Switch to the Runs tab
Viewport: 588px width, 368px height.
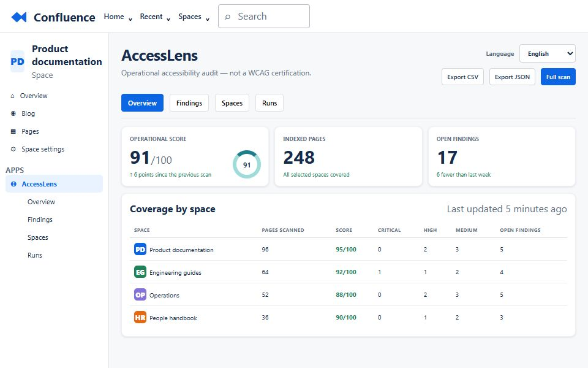(x=269, y=103)
